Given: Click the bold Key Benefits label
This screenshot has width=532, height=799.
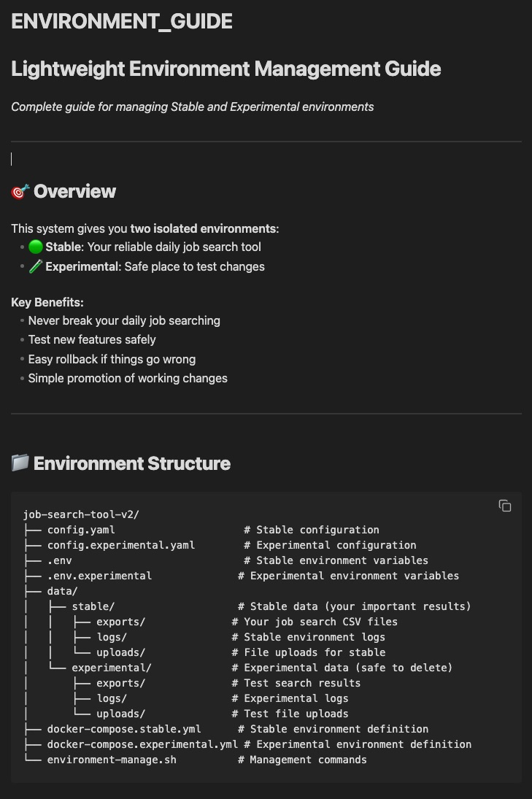Looking at the screenshot, I should click(x=47, y=302).
